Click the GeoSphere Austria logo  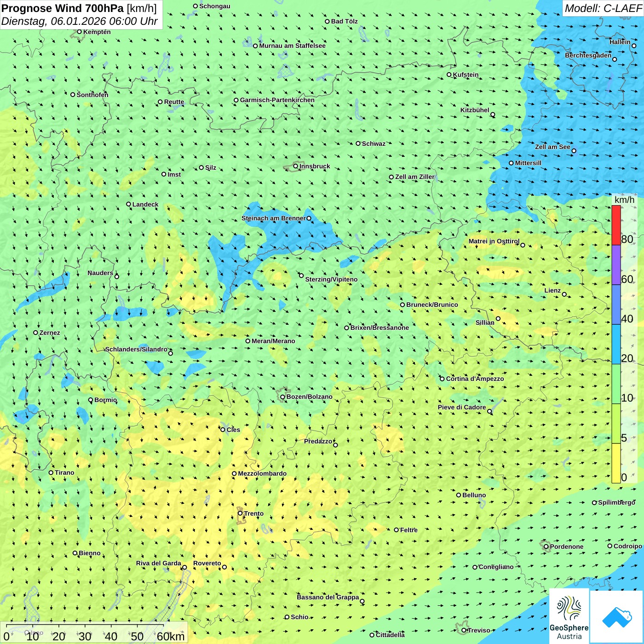pyautogui.click(x=569, y=616)
